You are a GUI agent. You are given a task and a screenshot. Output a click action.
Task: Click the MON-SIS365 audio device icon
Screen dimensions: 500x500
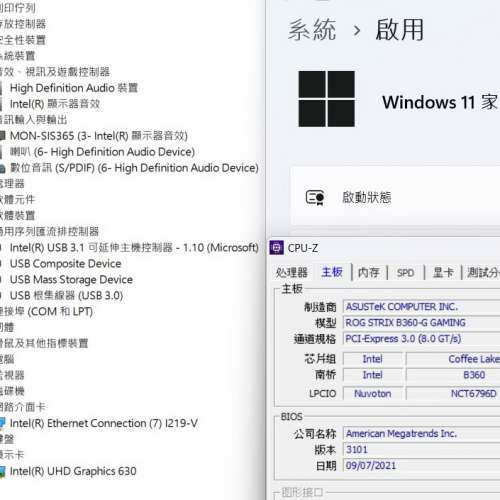coord(2,136)
